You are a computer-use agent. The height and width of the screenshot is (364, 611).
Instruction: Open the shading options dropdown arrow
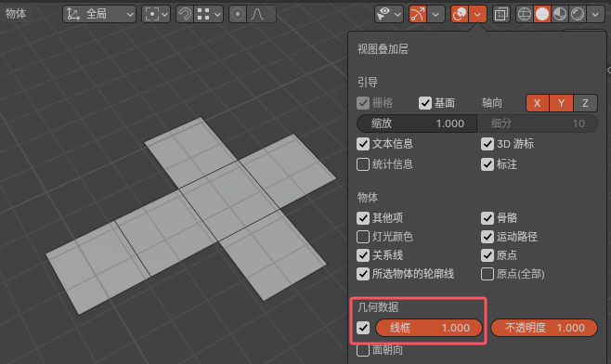pyautogui.click(x=595, y=15)
